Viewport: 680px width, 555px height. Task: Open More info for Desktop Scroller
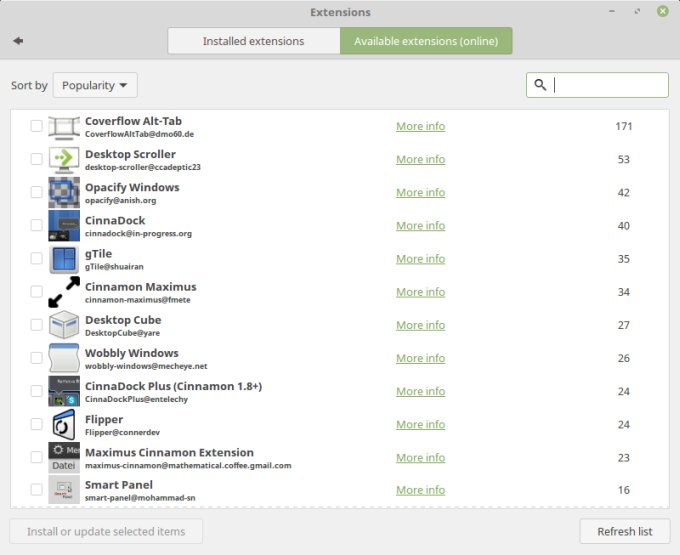421,159
